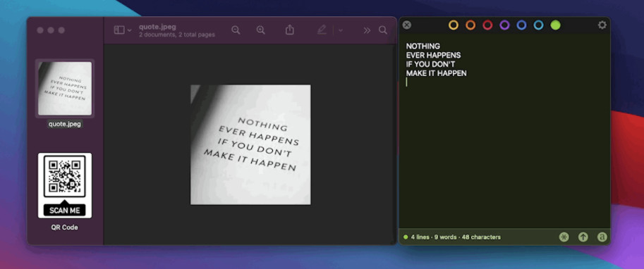Open note settings gear
Viewport: 644px width, 269px height.
(602, 25)
